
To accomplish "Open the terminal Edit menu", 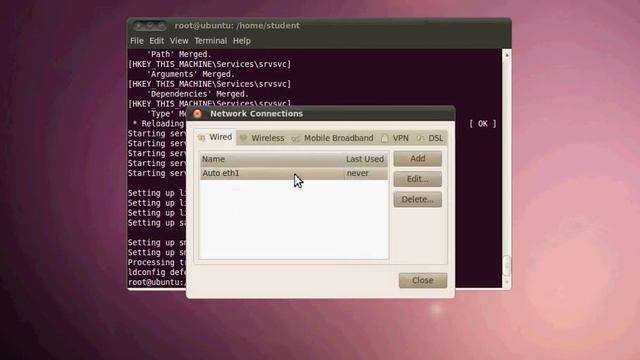I will click(x=156, y=41).
